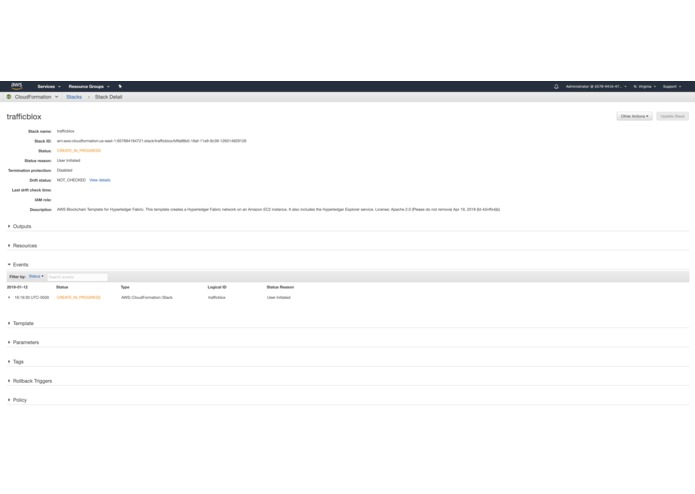Expand the 16:19:30 event row arrow

coord(9,297)
